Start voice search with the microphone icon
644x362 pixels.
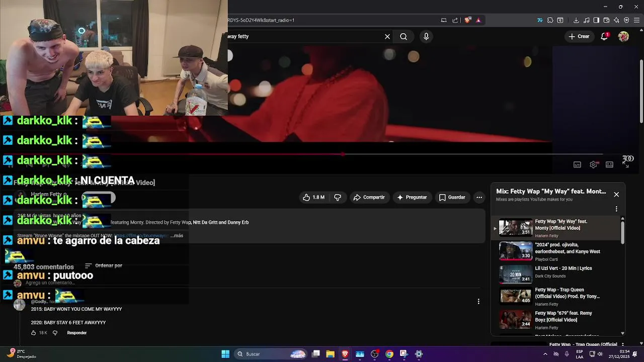coord(426,37)
